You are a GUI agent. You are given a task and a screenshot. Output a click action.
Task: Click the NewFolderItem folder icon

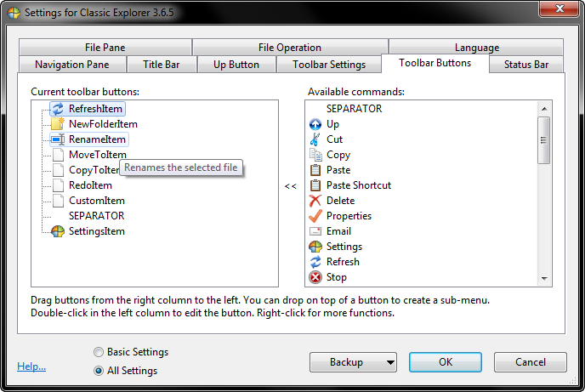point(58,124)
